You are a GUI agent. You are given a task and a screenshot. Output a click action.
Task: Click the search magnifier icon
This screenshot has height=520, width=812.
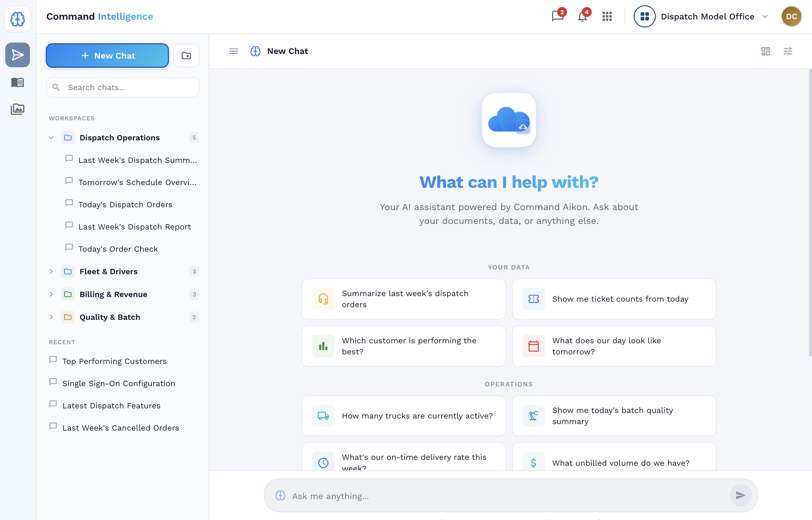coord(56,88)
